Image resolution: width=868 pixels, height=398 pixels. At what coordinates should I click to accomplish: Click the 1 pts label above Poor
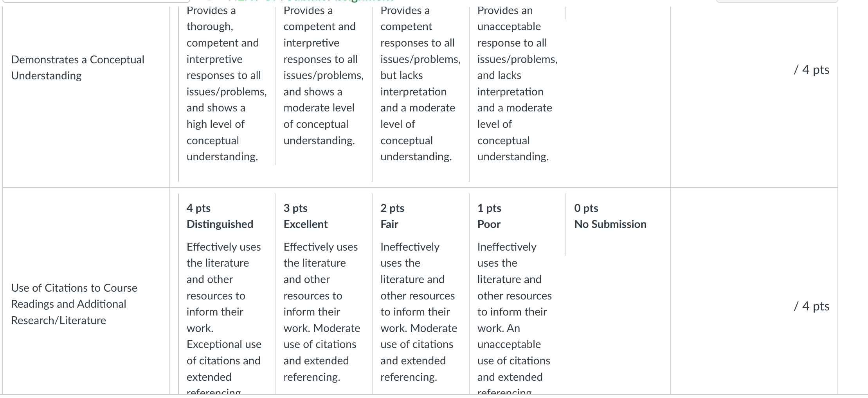(489, 208)
